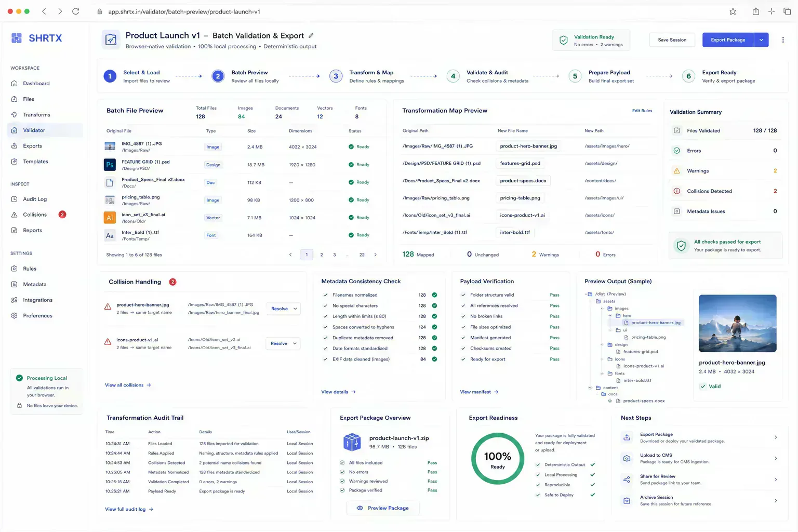Image resolution: width=798 pixels, height=532 pixels.
Task: Open Templates in the sidebar
Action: point(35,162)
